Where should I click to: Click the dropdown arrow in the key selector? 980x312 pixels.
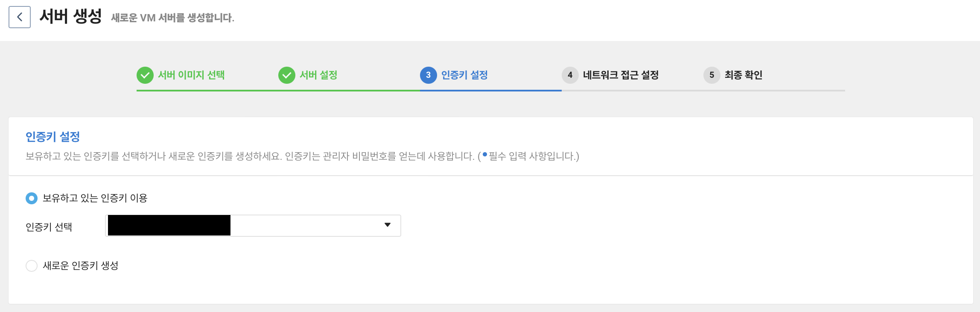(387, 225)
